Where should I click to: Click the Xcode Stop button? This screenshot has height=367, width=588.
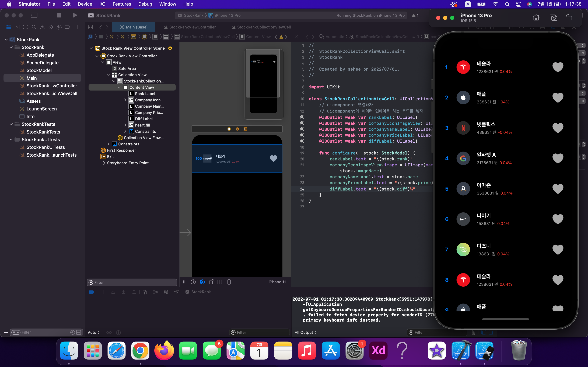(59, 15)
